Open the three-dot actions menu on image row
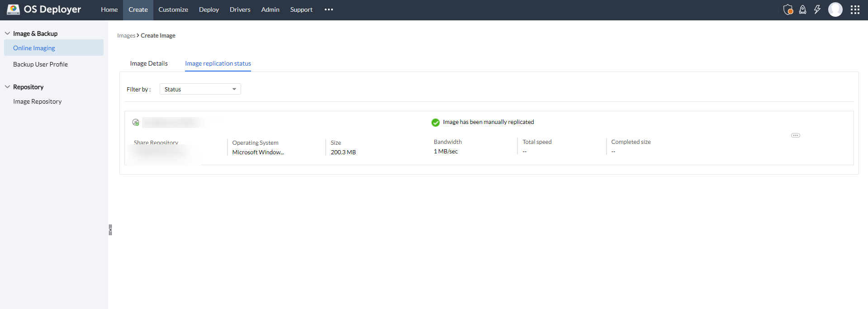 coord(795,135)
